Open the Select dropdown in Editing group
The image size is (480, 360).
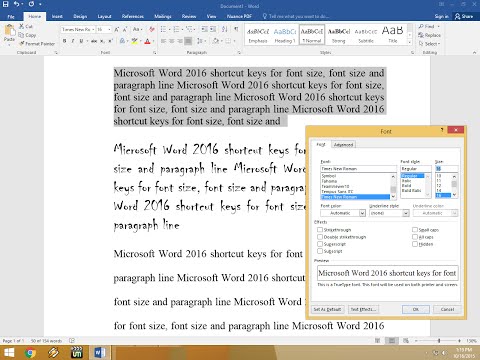click(x=429, y=44)
